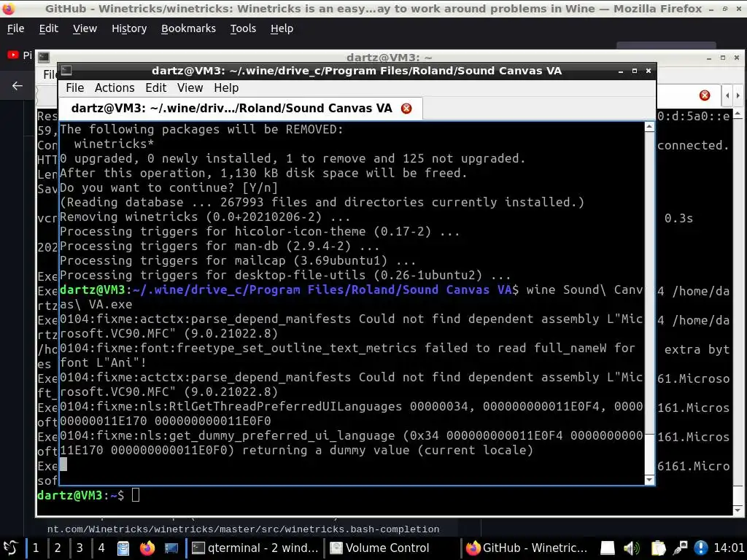Switch to workspace 2 in taskbar
This screenshot has width=747, height=560.
click(x=58, y=548)
